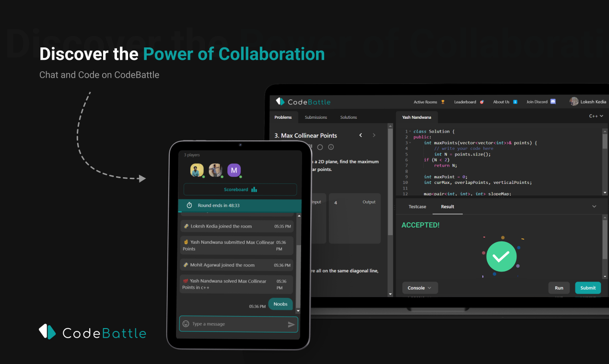Click the Run button
This screenshot has height=364, width=609.
click(559, 288)
